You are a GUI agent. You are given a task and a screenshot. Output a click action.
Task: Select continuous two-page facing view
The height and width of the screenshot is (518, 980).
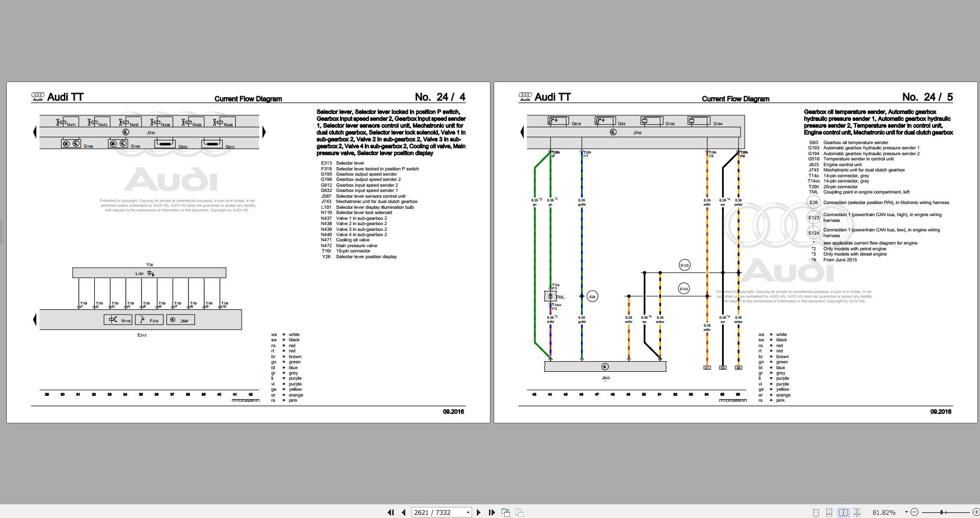857,512
